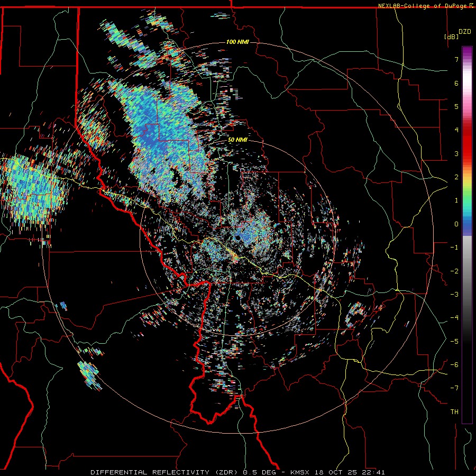Click the DZD product label

pos(465,32)
